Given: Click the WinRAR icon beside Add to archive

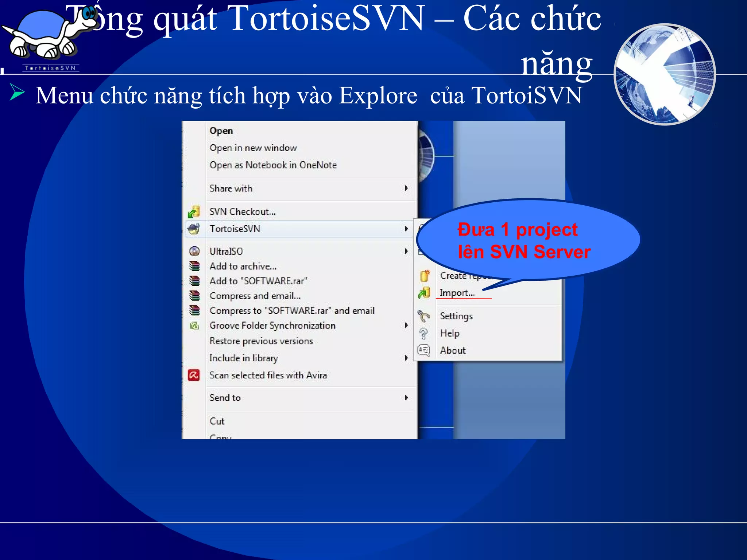Looking at the screenshot, I should tap(194, 266).
